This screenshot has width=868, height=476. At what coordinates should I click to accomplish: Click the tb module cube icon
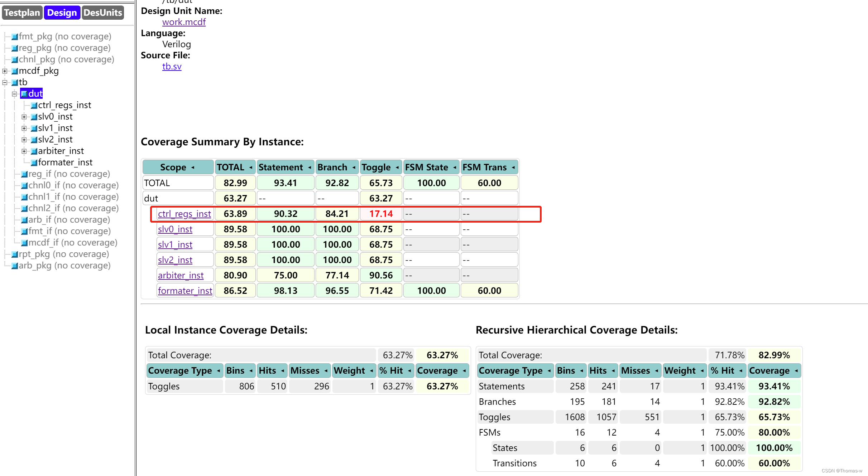[x=15, y=82]
